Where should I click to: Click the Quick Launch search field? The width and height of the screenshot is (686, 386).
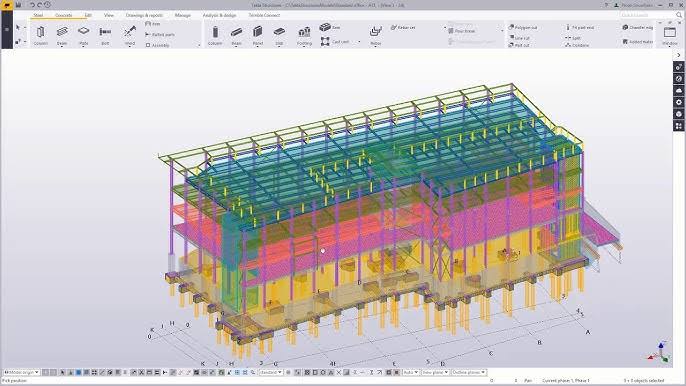coord(648,15)
